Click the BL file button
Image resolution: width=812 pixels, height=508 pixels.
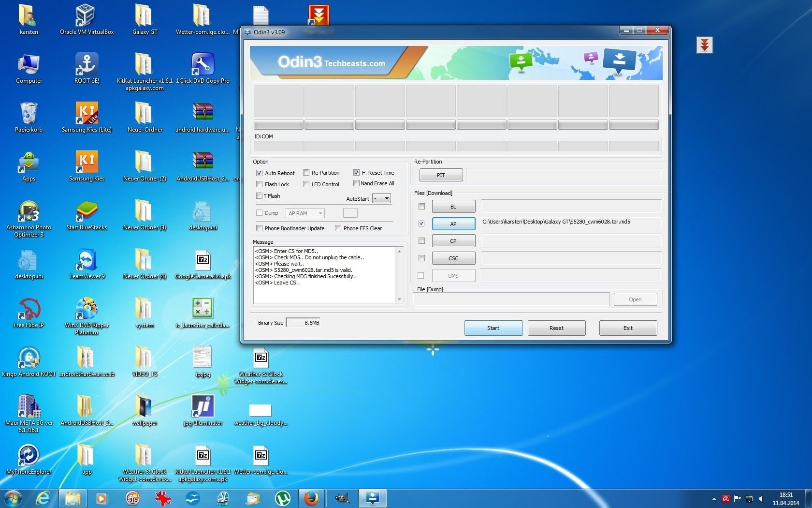coord(453,207)
